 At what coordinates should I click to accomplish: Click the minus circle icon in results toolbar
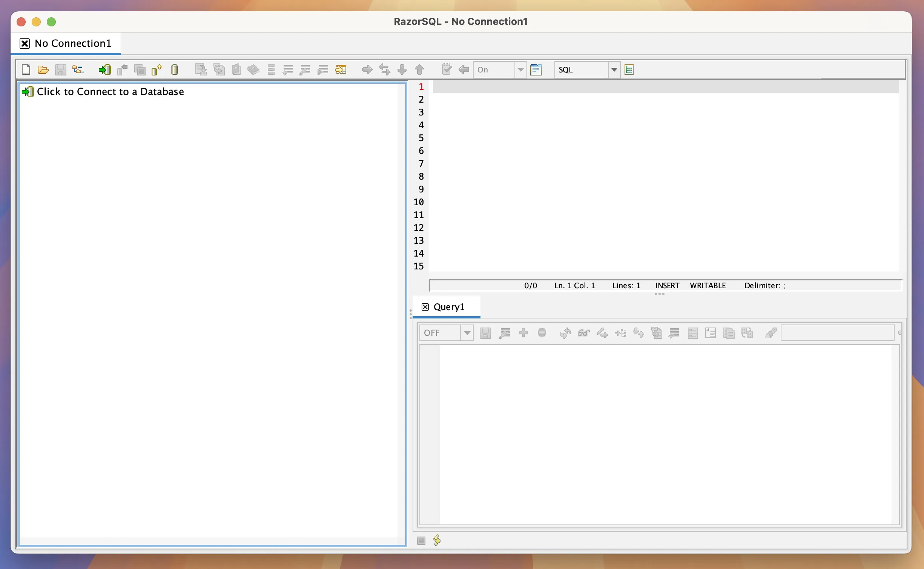(x=542, y=333)
